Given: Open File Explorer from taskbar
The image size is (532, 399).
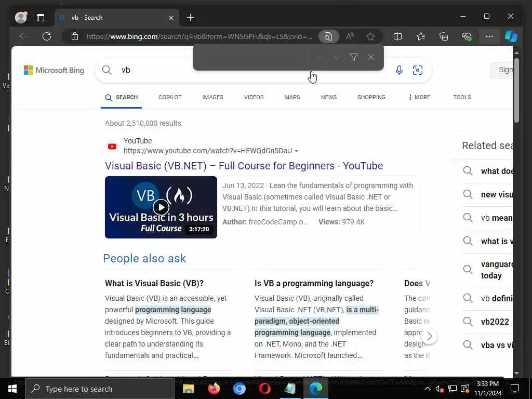Looking at the screenshot, I should pyautogui.click(x=188, y=389).
